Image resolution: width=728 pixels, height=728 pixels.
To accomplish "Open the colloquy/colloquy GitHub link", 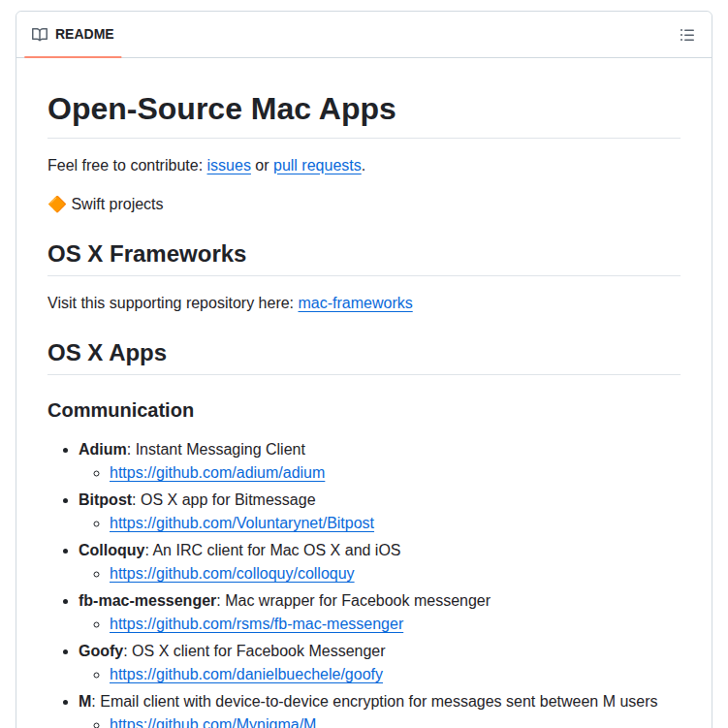I will (232, 574).
